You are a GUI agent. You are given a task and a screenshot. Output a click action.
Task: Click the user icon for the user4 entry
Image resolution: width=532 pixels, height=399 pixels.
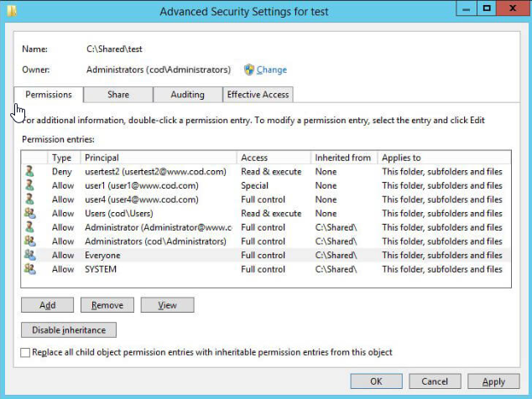tap(30, 199)
